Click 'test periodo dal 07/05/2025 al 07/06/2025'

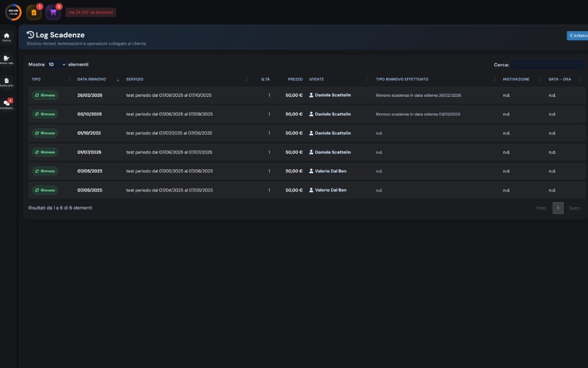click(170, 171)
